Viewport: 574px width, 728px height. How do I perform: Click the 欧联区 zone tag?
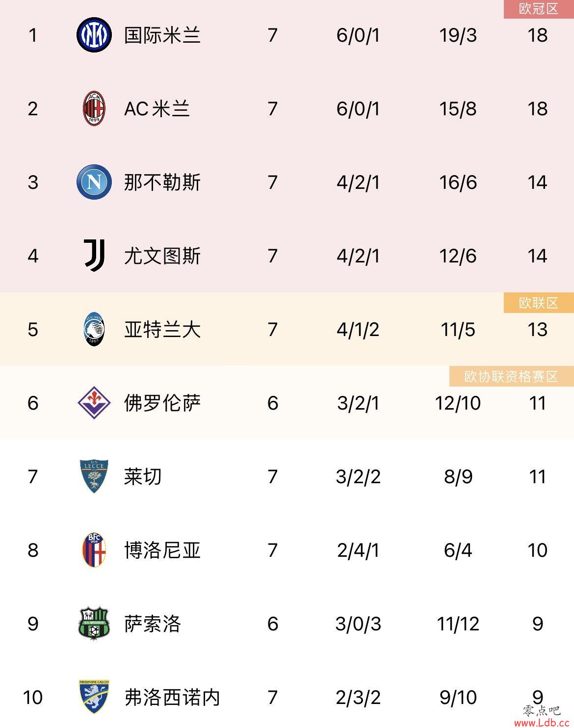point(539,303)
